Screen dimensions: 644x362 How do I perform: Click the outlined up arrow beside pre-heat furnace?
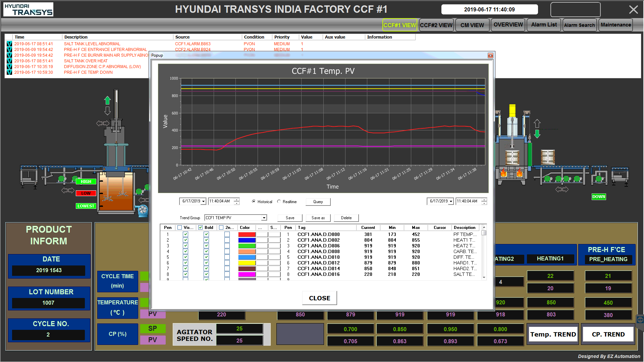pos(537,123)
